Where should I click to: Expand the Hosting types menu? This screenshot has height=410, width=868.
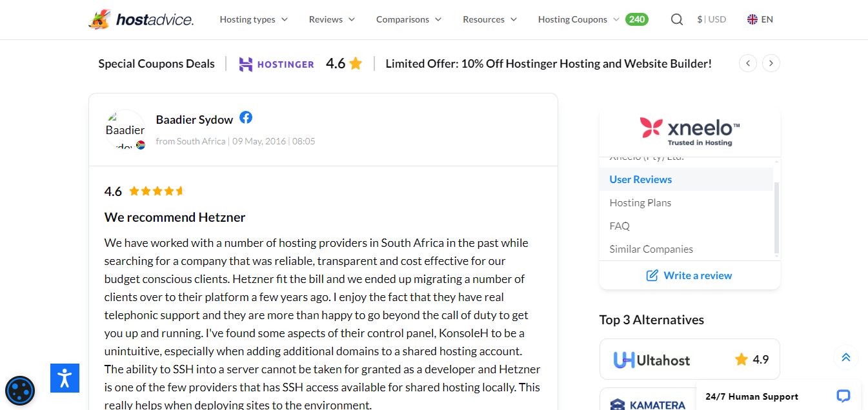254,19
